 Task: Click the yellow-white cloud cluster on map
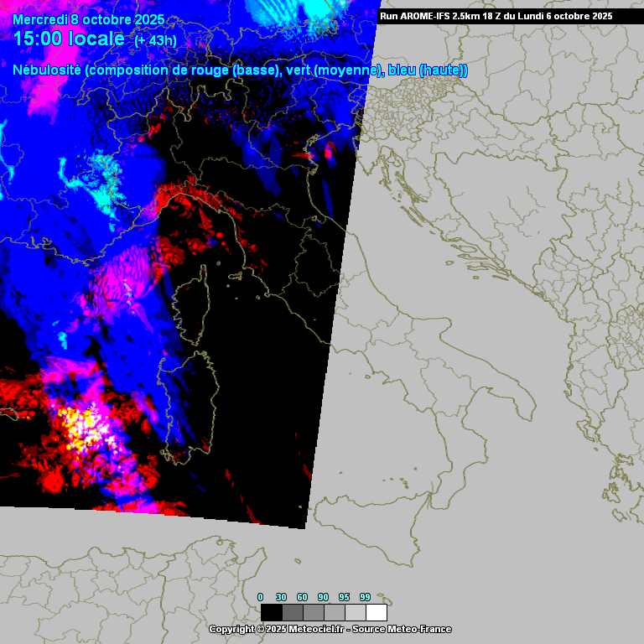(x=80, y=423)
